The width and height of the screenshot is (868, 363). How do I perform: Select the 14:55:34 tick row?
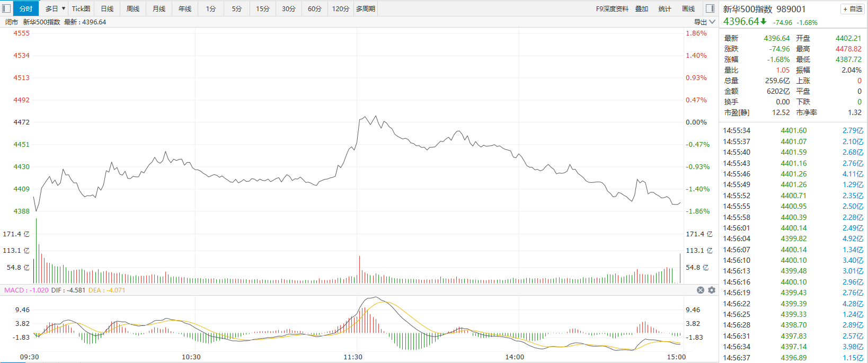[x=793, y=130]
